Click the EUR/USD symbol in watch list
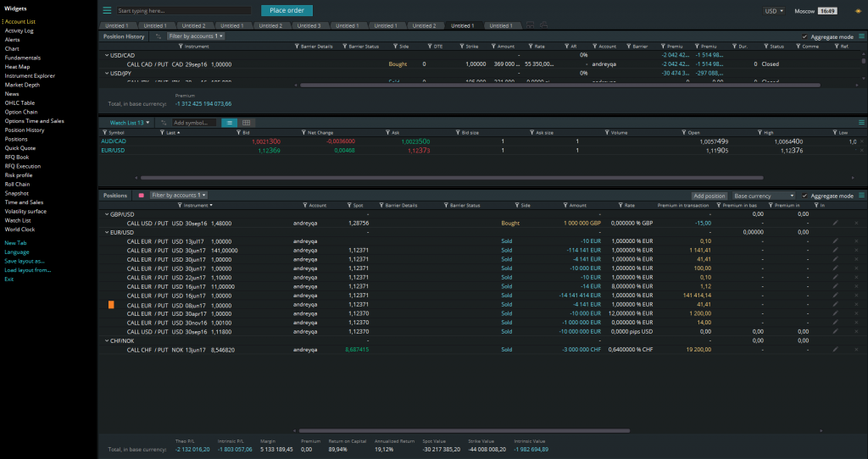 [x=113, y=151]
